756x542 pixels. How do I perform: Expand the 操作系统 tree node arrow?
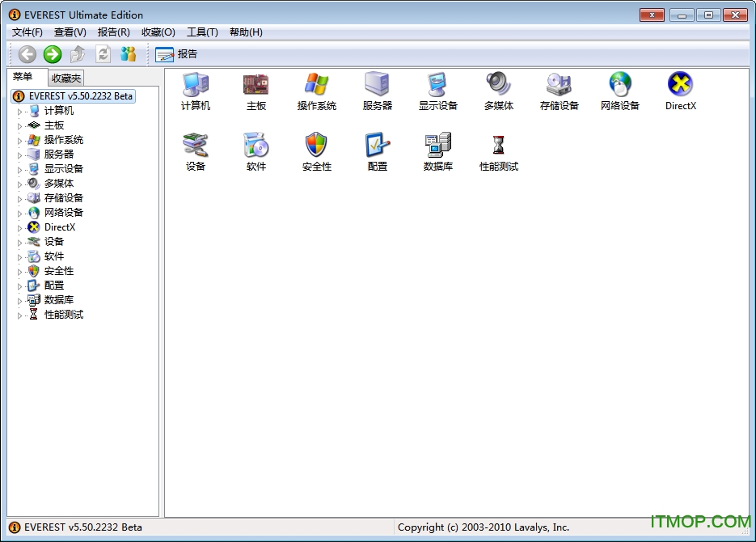coord(19,141)
